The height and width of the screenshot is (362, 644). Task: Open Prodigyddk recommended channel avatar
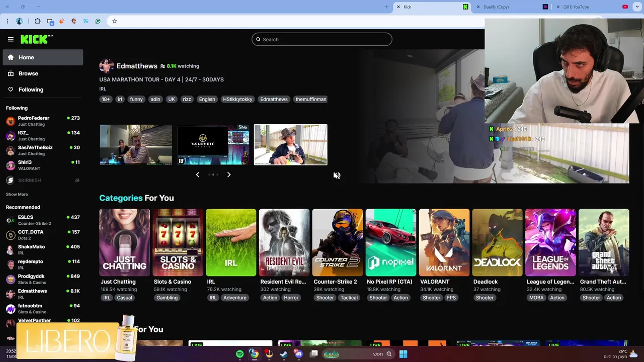click(x=11, y=279)
